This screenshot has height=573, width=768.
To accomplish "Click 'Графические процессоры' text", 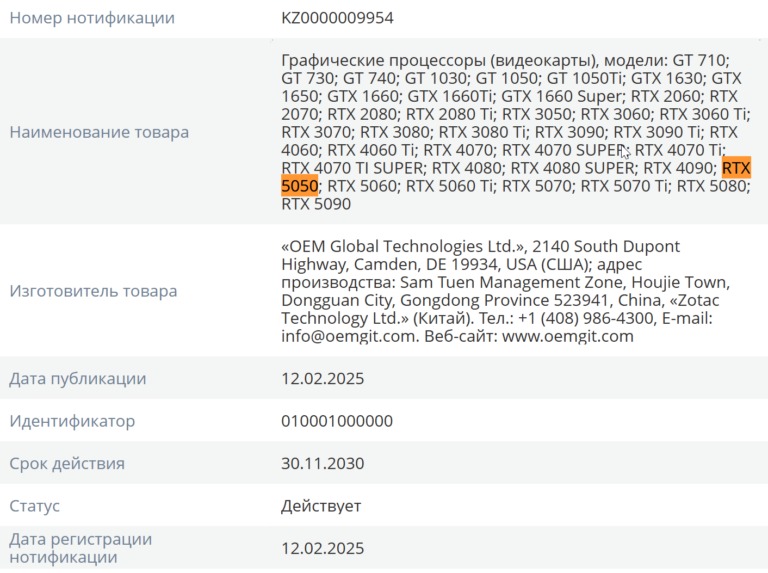I will tap(382, 61).
